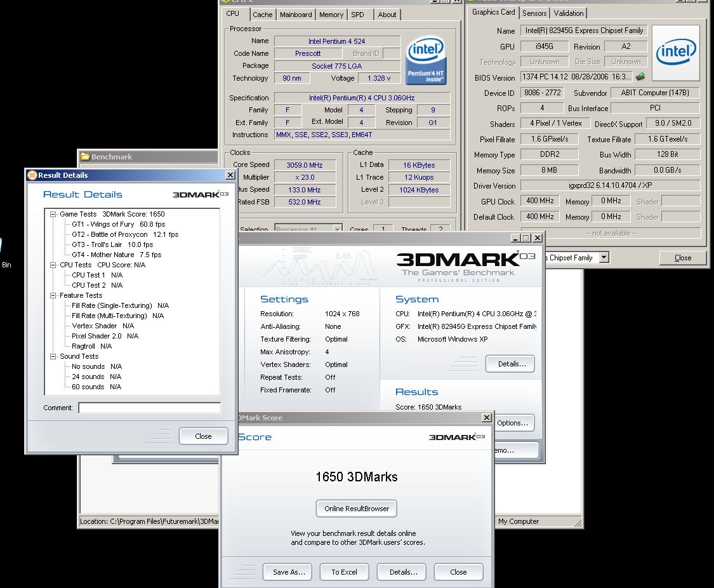The image size is (714, 588).
Task: Click the Intel logo in GPU-Z
Action: coord(676,52)
